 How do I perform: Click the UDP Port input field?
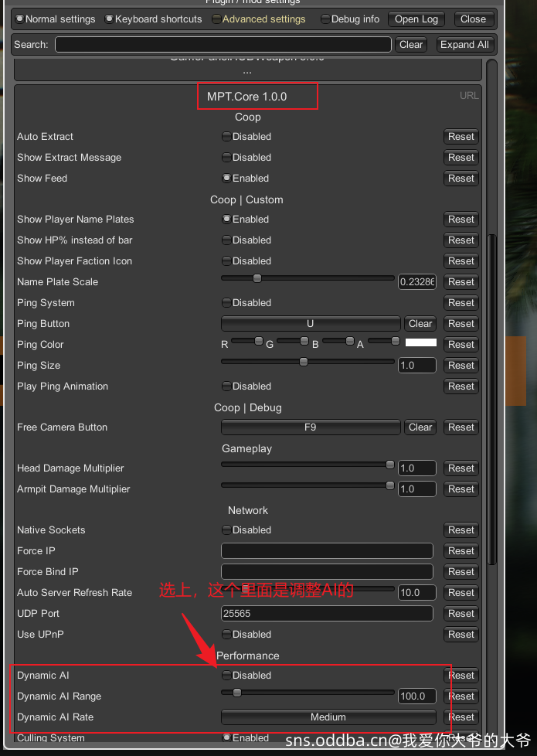(327, 614)
